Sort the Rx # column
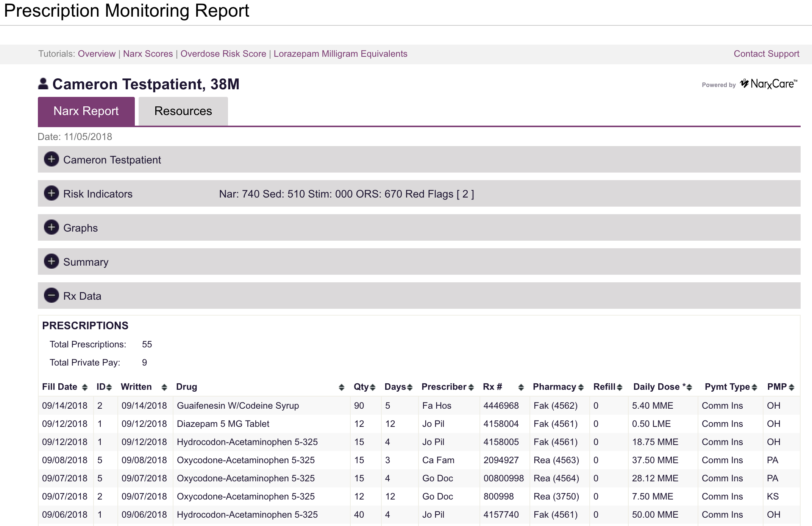The image size is (812, 526). point(522,387)
